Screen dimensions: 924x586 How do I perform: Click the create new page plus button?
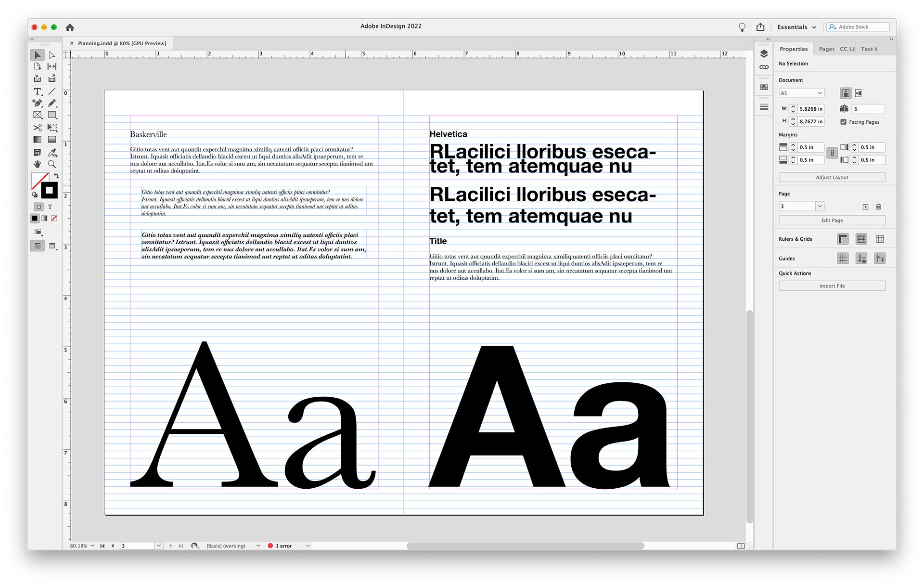tap(865, 207)
